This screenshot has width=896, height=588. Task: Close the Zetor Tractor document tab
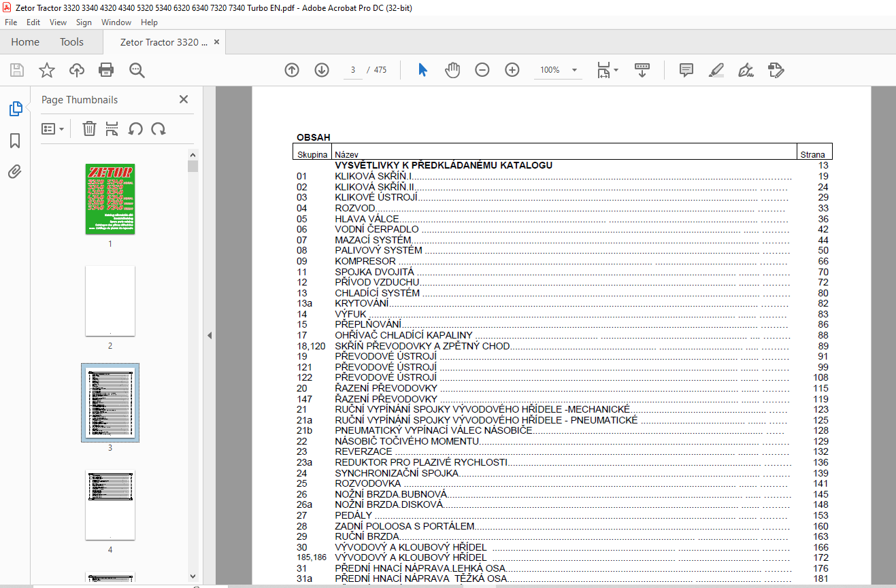pyautogui.click(x=217, y=42)
